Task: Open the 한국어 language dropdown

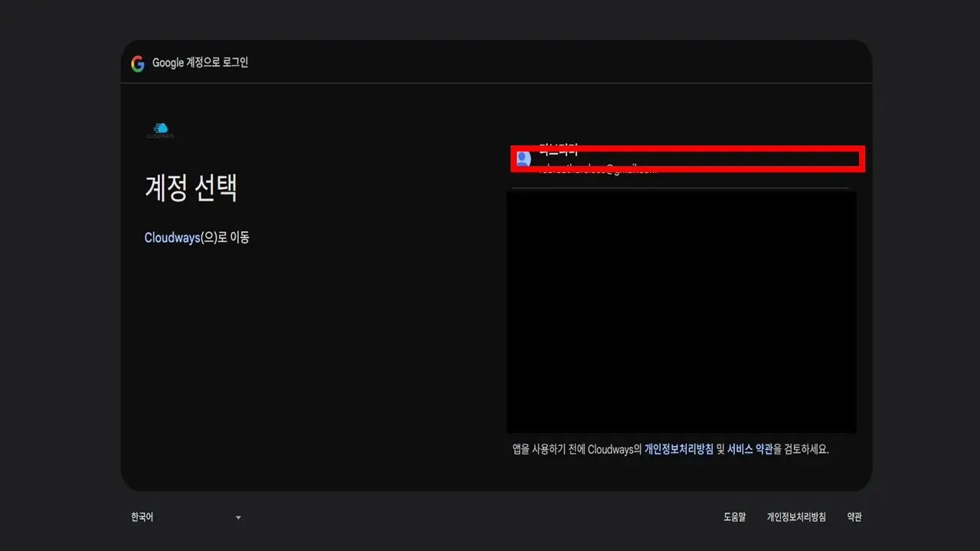Action: click(x=186, y=517)
